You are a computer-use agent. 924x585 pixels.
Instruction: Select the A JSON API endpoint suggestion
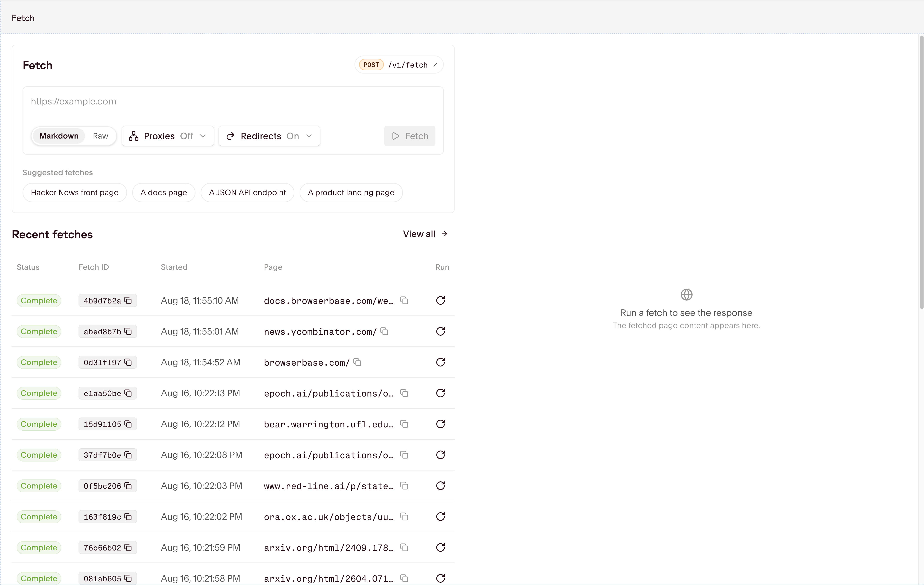pyautogui.click(x=247, y=192)
